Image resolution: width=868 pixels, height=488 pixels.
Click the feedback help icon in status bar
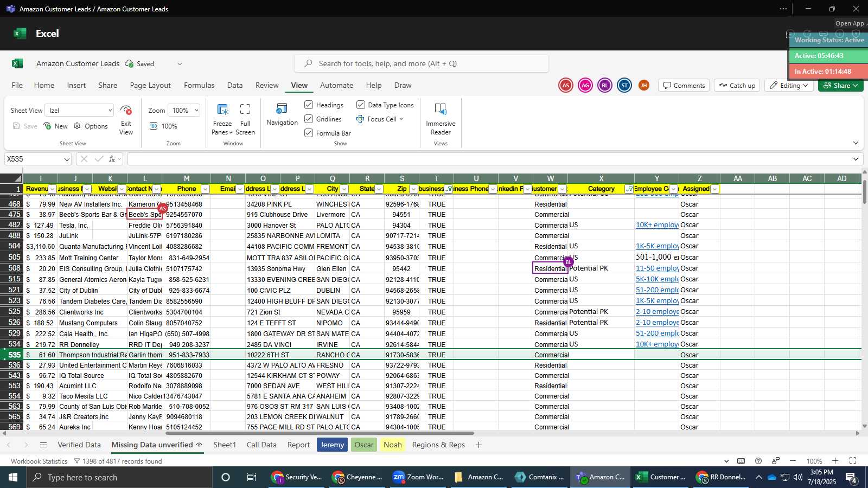(x=758, y=461)
